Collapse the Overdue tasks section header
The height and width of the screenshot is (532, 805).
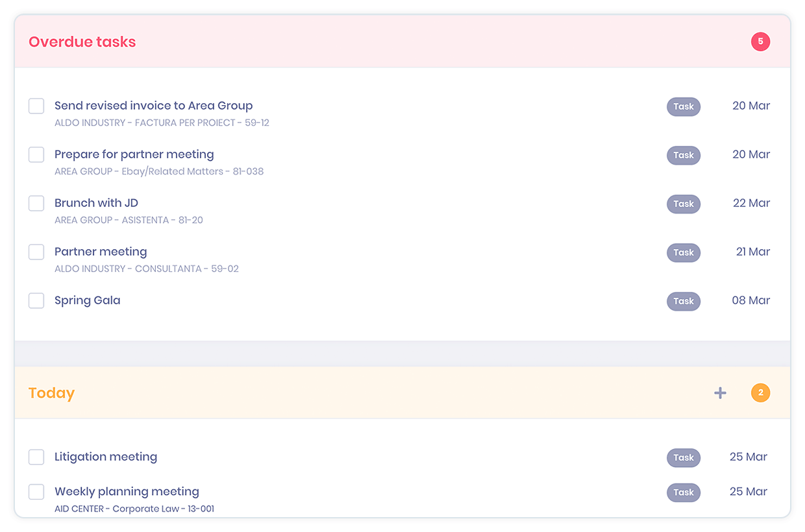[402, 42]
